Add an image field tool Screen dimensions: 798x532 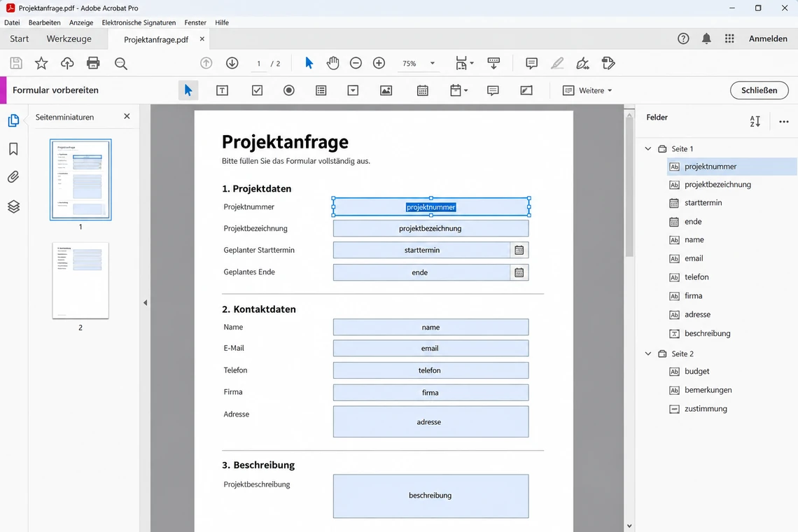coord(386,90)
